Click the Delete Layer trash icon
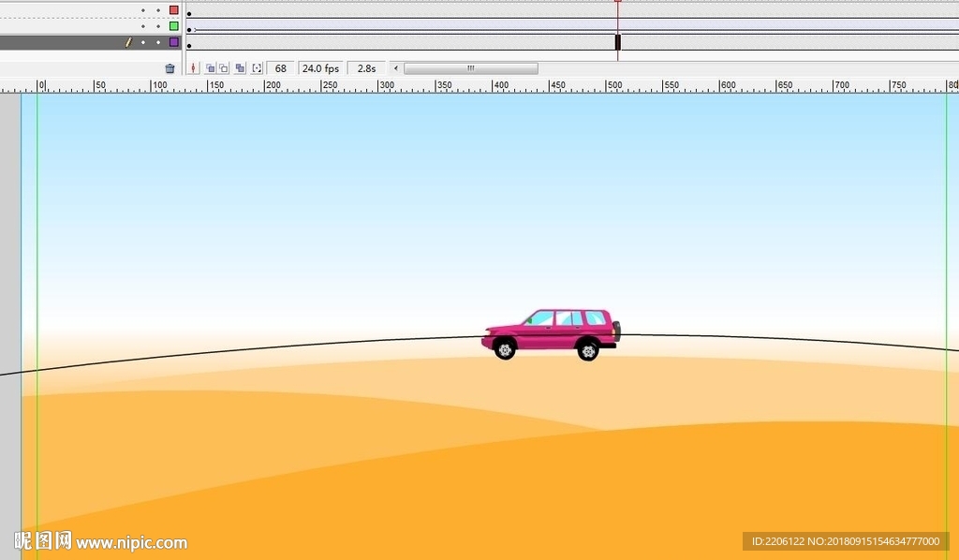This screenshot has height=560, width=959. (x=170, y=68)
